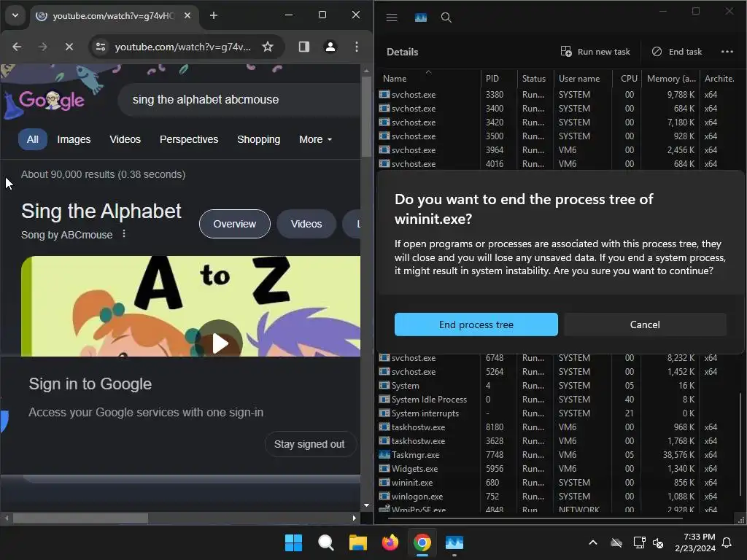
Task: Open site information icon in address bar
Action: pos(101,47)
